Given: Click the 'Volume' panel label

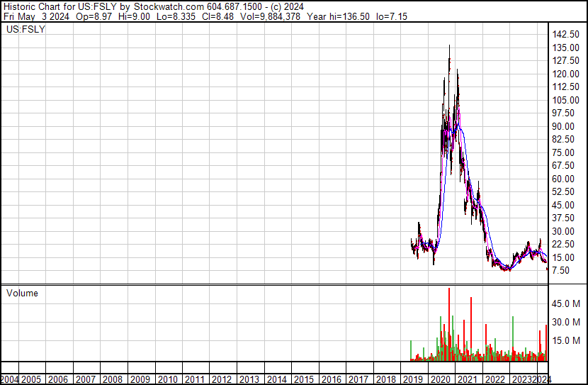Looking at the screenshot, I should (22, 293).
